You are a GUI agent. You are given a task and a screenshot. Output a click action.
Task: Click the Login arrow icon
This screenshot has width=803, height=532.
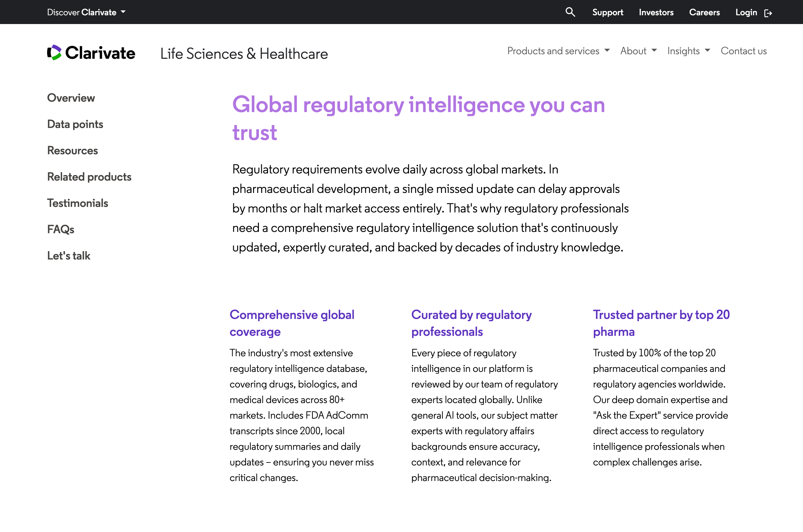768,13
